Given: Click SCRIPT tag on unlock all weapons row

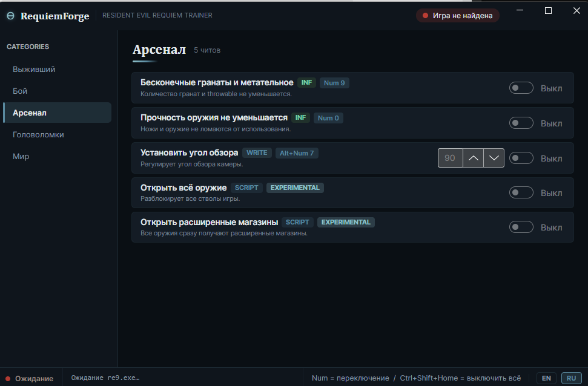Looking at the screenshot, I should tap(246, 188).
